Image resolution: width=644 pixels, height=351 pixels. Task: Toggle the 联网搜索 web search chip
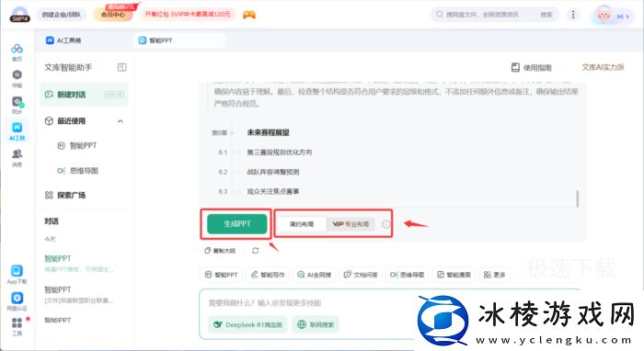click(x=316, y=324)
